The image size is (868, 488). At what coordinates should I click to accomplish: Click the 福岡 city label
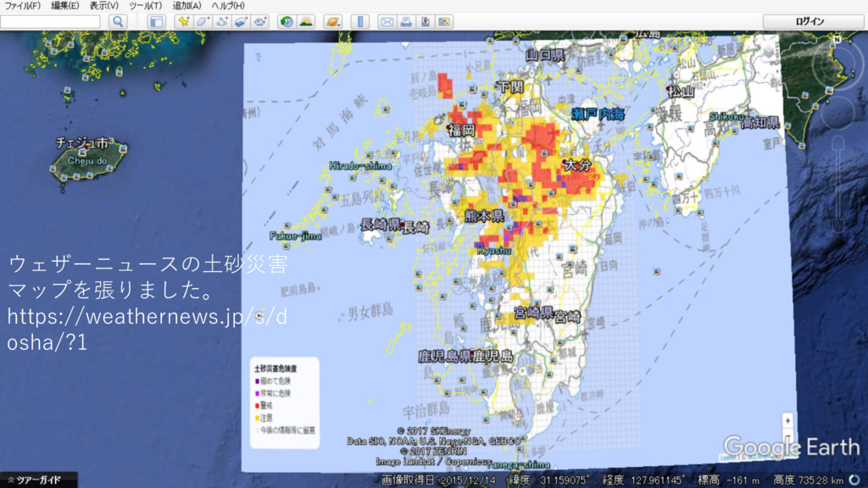[462, 130]
